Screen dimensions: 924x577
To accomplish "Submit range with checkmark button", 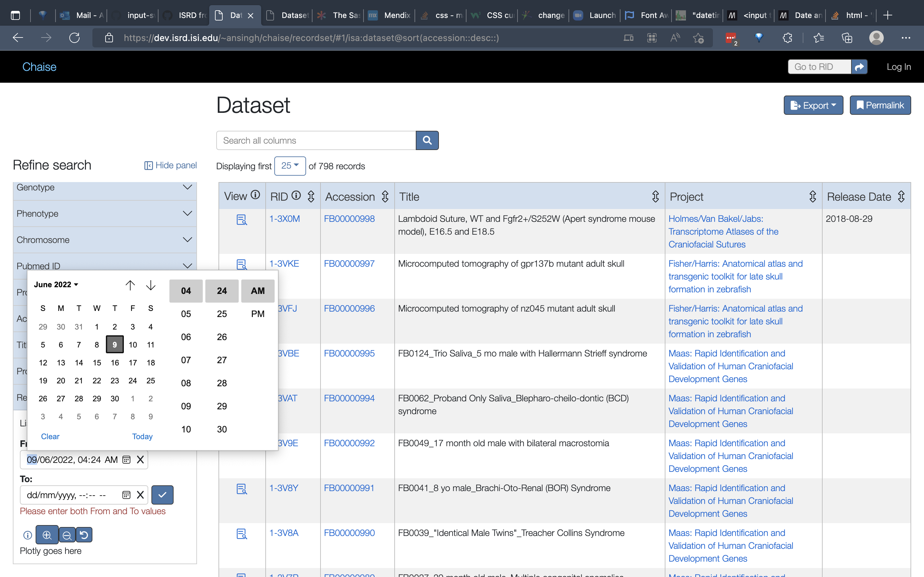I will [162, 495].
